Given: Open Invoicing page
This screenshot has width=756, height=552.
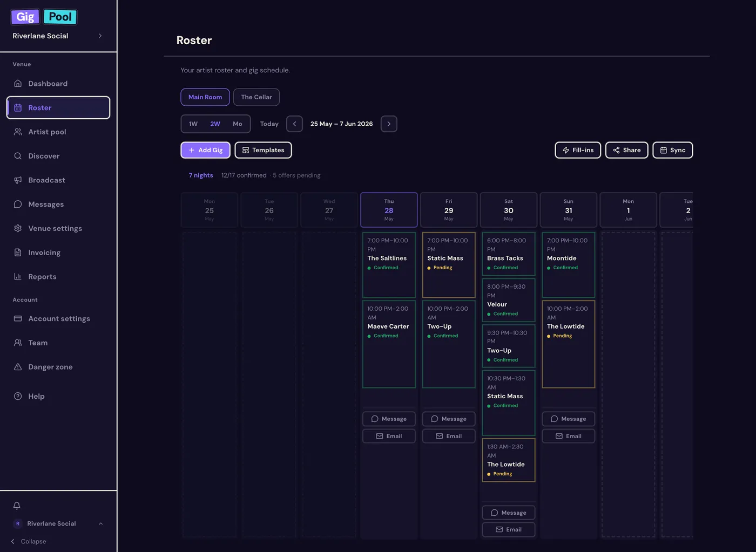Looking at the screenshot, I should [x=58, y=253].
